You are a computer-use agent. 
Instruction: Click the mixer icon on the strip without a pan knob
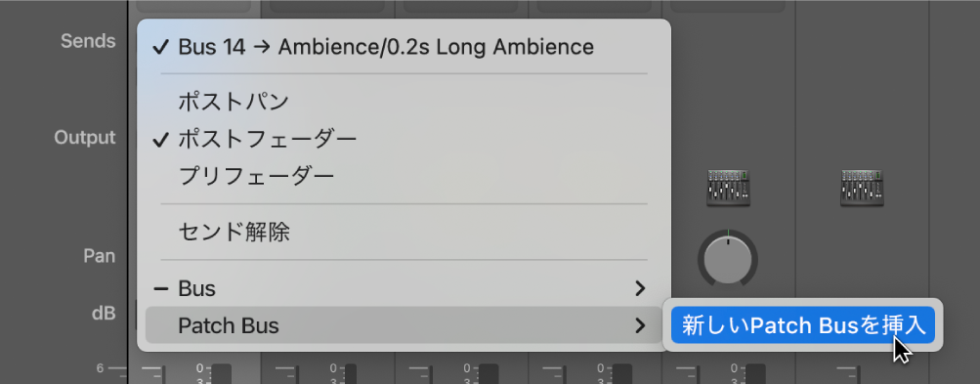click(x=862, y=188)
